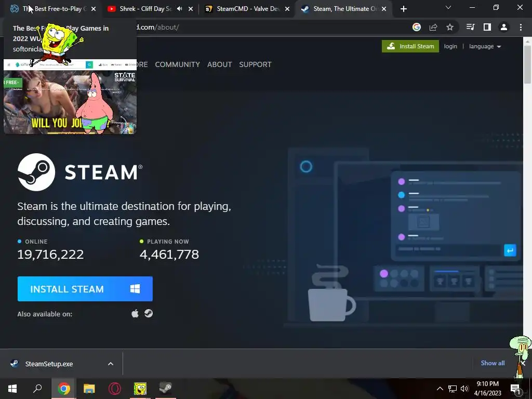Open the Opera browser taskbar icon
Screen dimensions: 532x399
(x=115, y=389)
